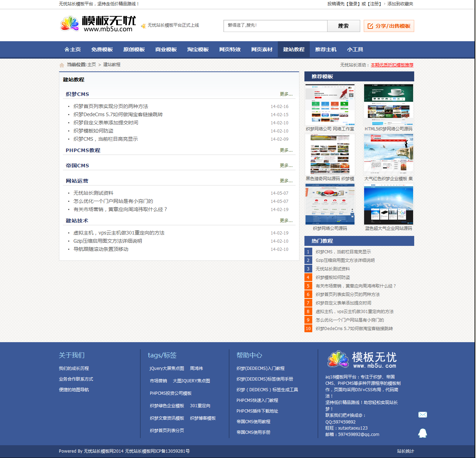Click the 分享/出售模板 button

click(389, 26)
